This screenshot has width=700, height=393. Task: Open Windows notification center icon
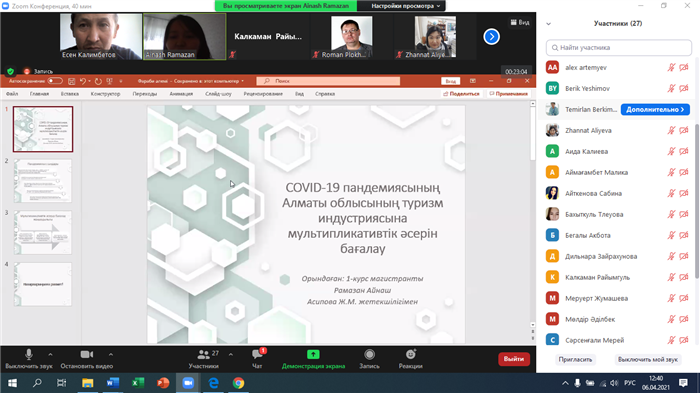click(x=683, y=383)
